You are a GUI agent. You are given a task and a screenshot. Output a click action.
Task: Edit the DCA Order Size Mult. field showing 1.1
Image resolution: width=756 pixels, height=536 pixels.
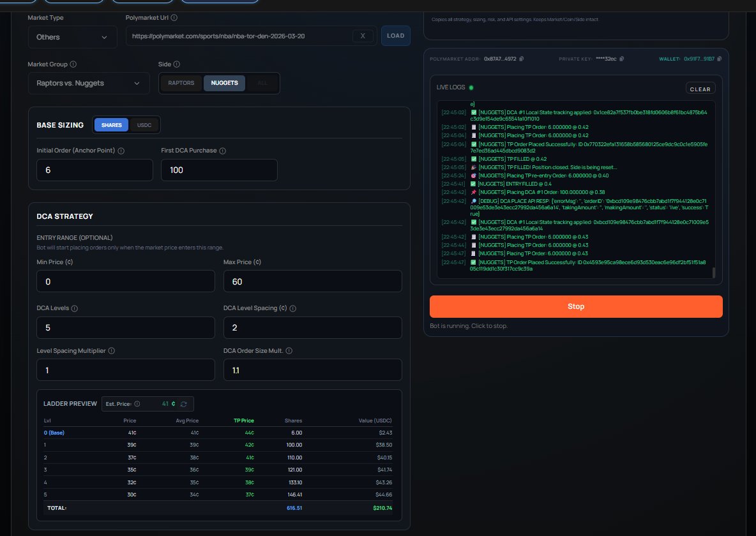tap(312, 370)
